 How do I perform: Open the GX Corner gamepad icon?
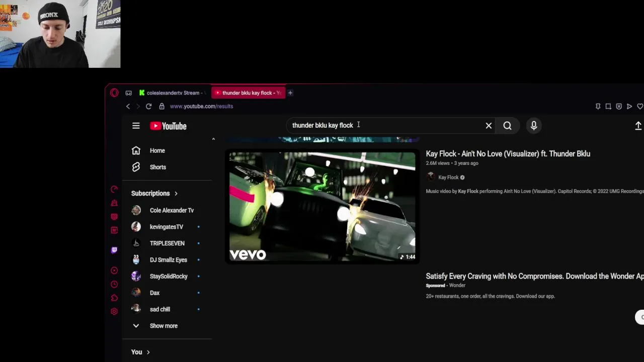tap(129, 93)
